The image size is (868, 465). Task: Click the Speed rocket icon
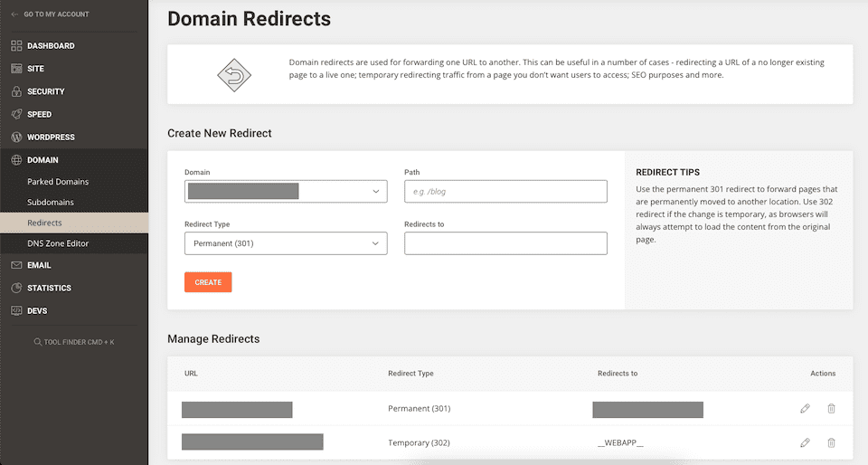(16, 115)
